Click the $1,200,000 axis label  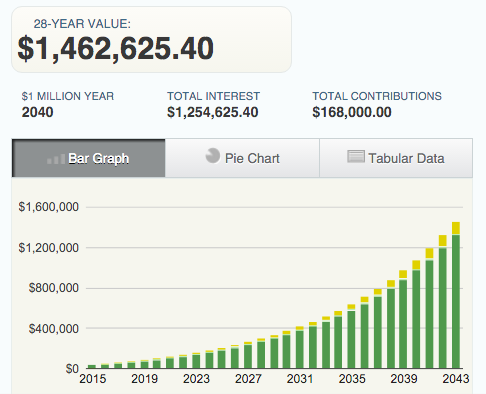49,248
